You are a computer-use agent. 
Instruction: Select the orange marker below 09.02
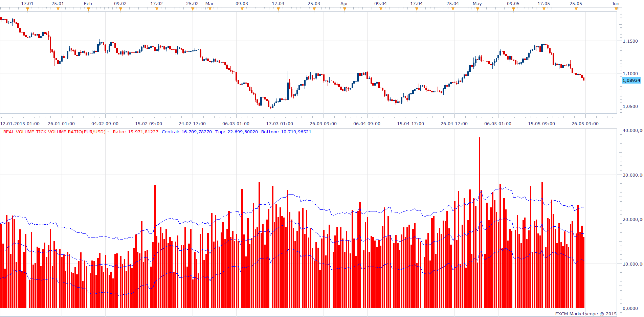120,9
